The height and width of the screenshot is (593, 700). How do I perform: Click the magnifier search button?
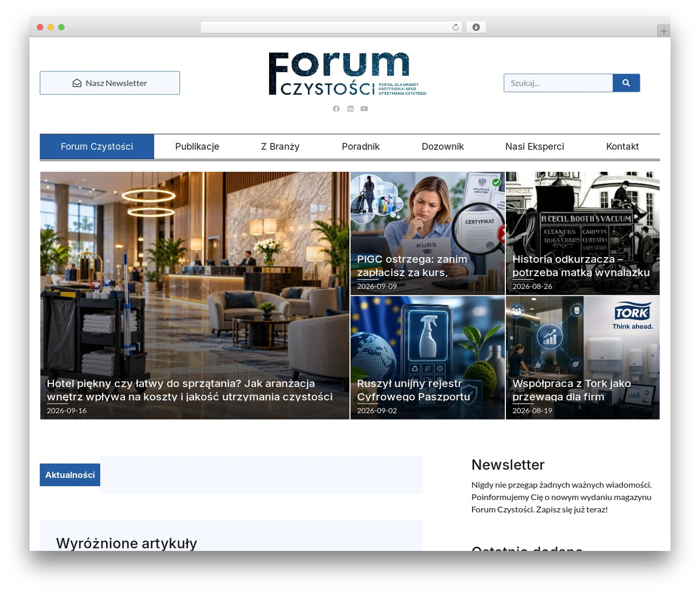tap(626, 83)
